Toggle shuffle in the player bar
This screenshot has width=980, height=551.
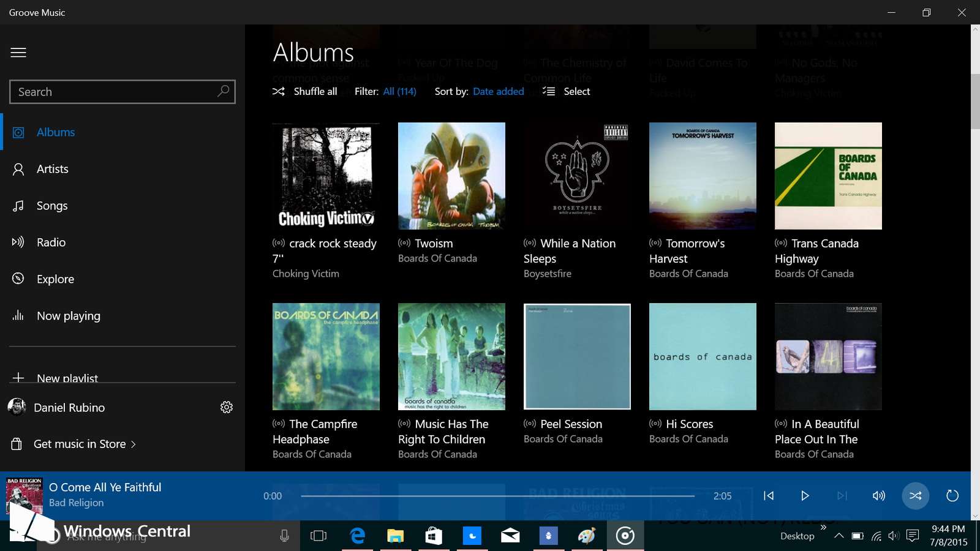click(x=916, y=496)
